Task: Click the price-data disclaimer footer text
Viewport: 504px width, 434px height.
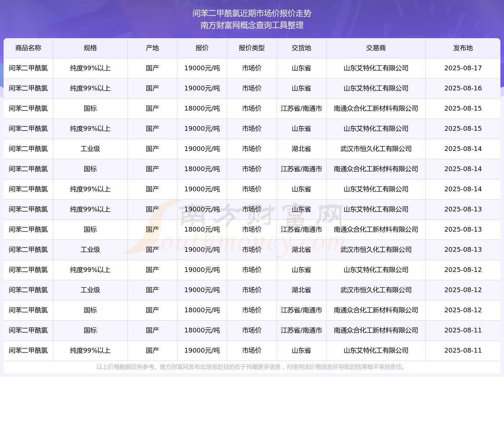Action: (x=252, y=367)
